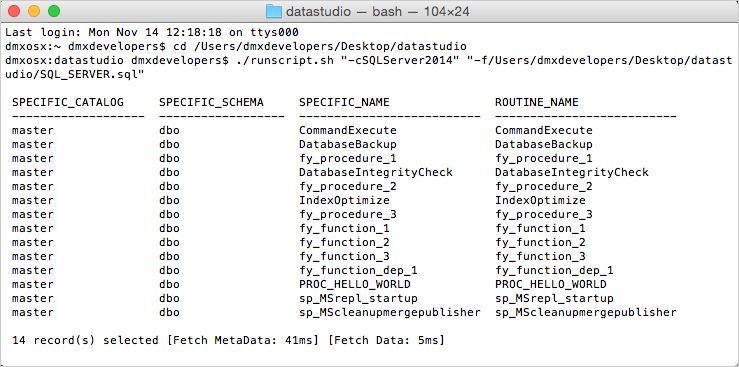This screenshot has width=739, height=367.
Task: Click the red close window button
Action: coord(14,11)
